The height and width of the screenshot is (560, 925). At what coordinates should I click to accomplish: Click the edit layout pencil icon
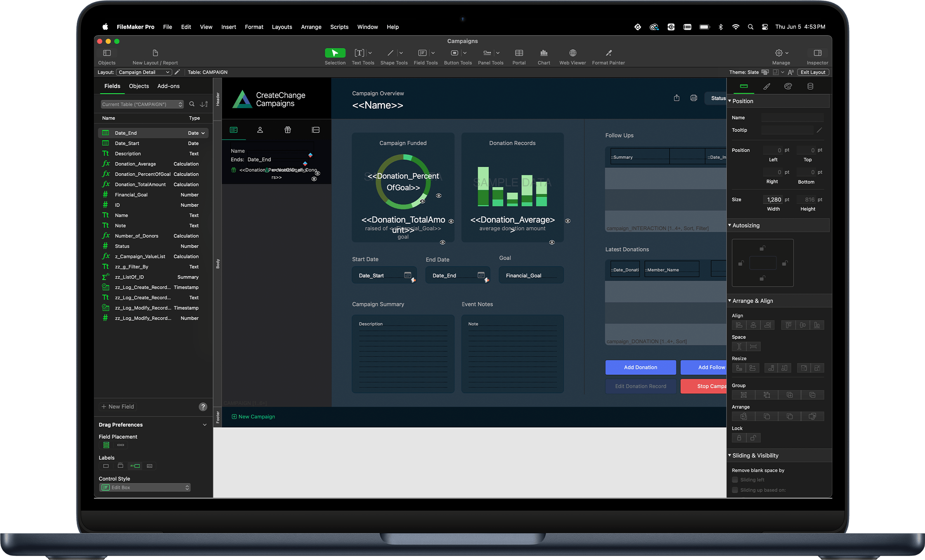tap(177, 72)
